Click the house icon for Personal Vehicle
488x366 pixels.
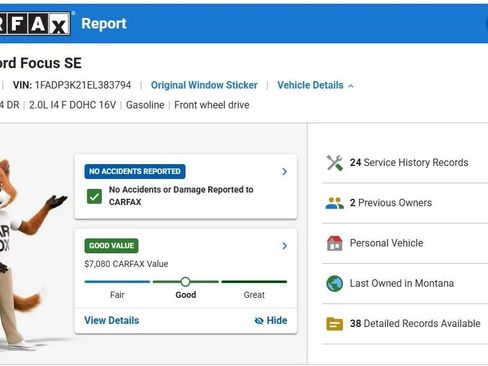[x=334, y=243]
